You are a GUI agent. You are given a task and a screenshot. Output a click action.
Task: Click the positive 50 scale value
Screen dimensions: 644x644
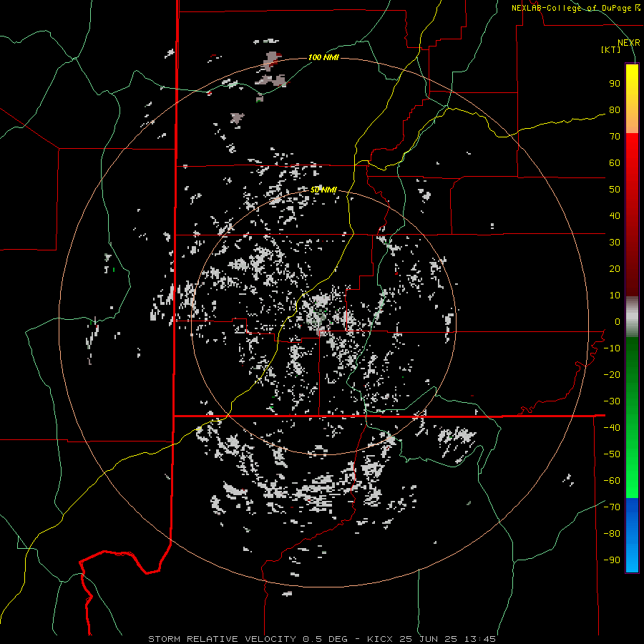(615, 190)
